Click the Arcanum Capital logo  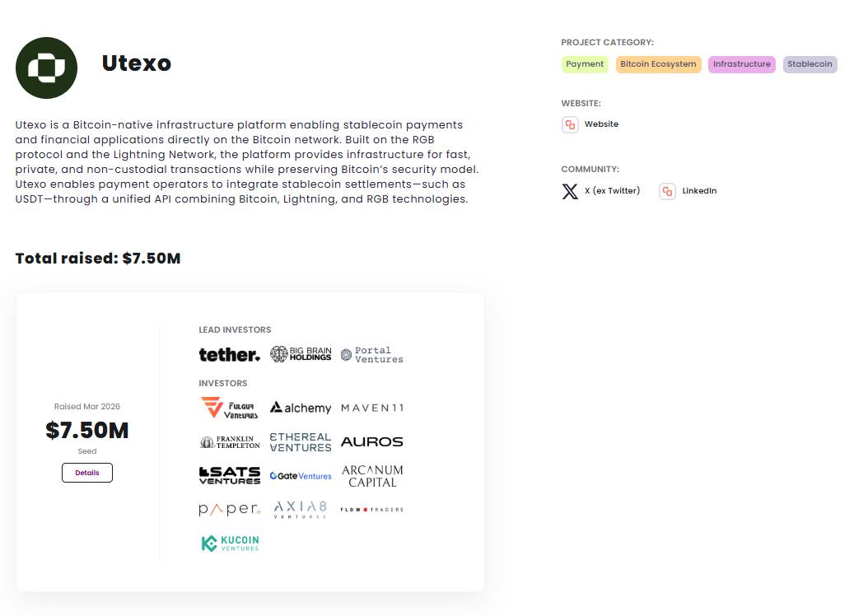372,476
